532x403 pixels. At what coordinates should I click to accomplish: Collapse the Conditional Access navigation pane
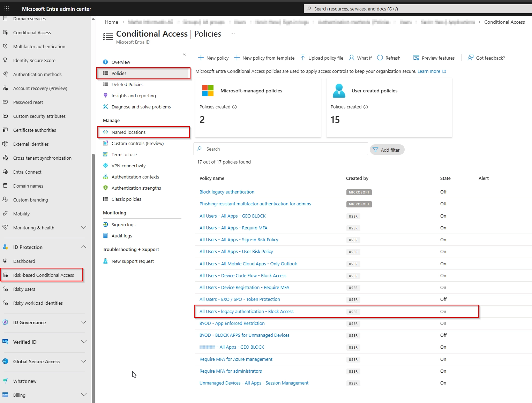coord(184,54)
